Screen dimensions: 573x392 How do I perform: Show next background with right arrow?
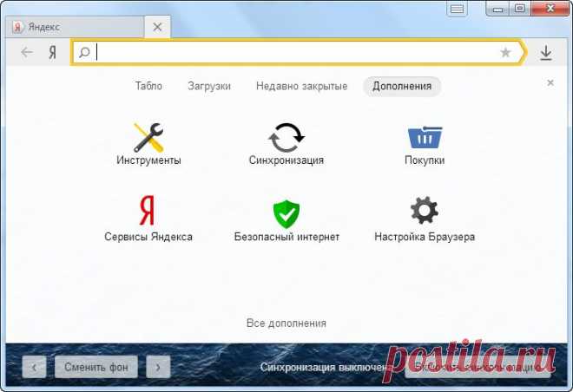click(158, 367)
